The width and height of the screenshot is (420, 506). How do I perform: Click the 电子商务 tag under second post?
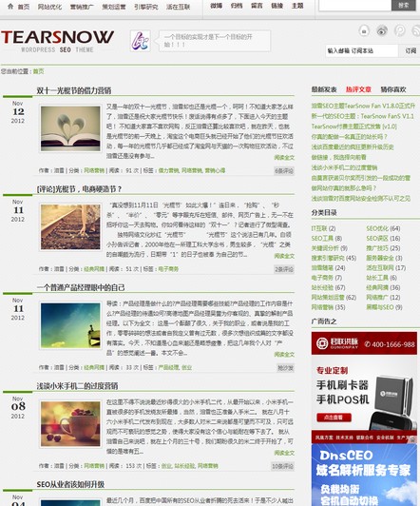tap(168, 269)
